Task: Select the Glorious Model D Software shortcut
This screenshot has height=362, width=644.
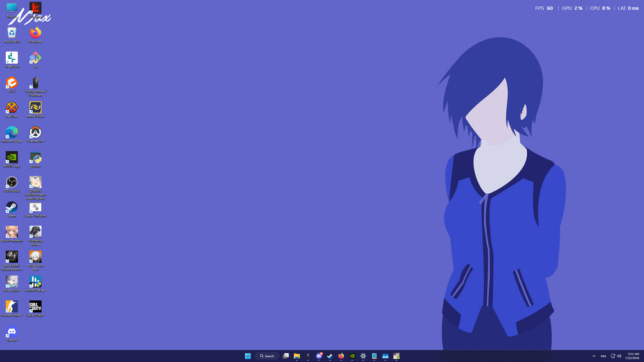Action: [x=35, y=87]
